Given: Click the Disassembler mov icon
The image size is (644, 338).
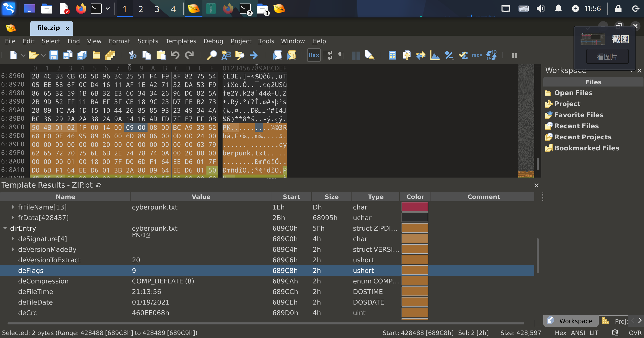Looking at the screenshot, I should click(477, 55).
